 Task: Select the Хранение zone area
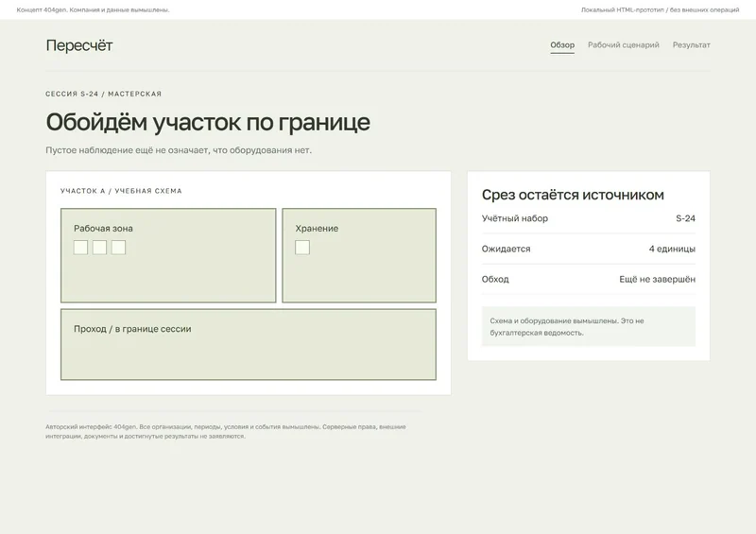click(x=359, y=255)
